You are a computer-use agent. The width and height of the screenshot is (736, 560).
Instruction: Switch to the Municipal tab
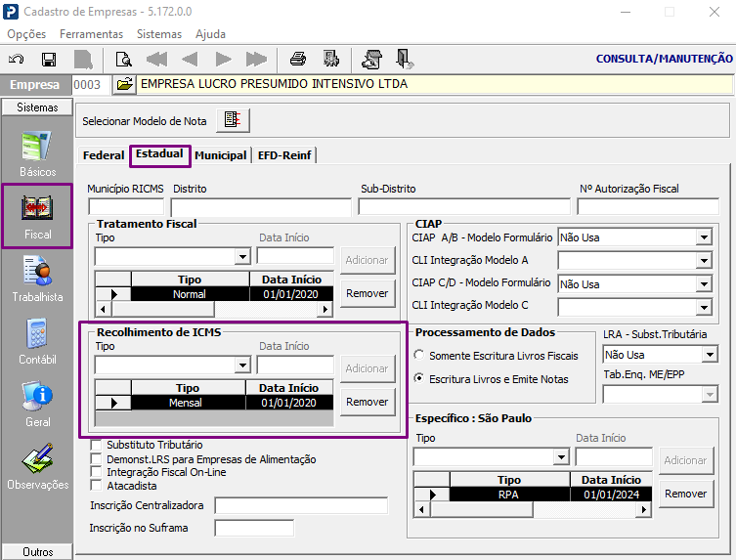tap(221, 155)
